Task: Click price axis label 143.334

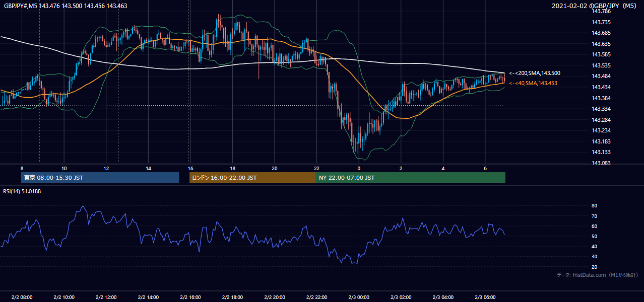Action: point(602,109)
